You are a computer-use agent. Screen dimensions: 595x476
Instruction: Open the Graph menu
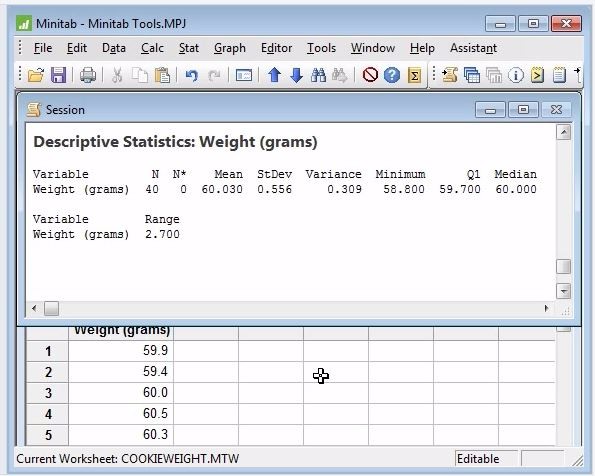(230, 48)
